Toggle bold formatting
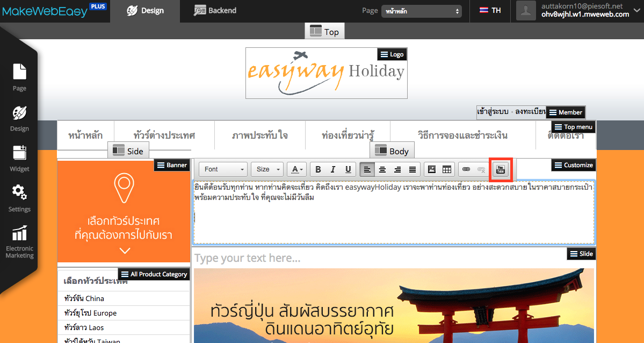 pos(318,169)
